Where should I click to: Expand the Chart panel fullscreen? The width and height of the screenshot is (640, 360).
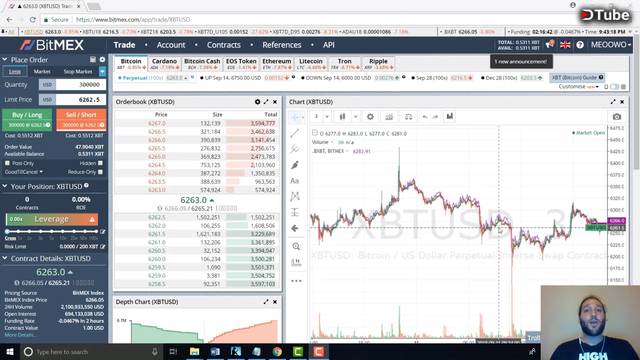[x=613, y=102]
